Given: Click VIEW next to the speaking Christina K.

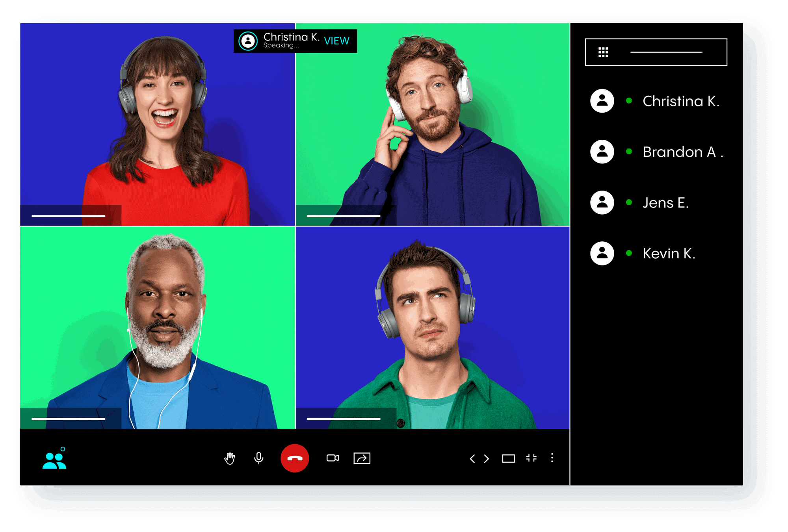Looking at the screenshot, I should click(336, 41).
